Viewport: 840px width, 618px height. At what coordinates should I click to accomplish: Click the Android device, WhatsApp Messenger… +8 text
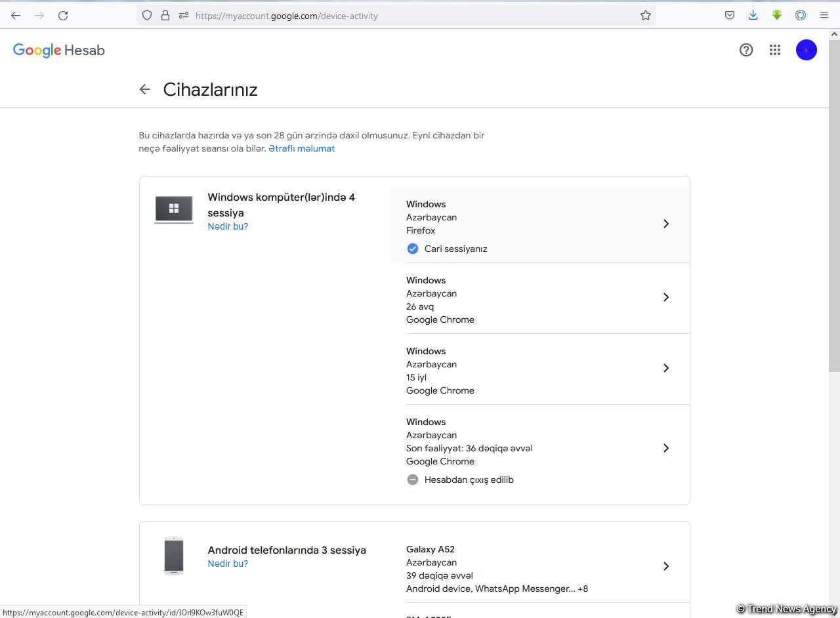[x=497, y=588]
